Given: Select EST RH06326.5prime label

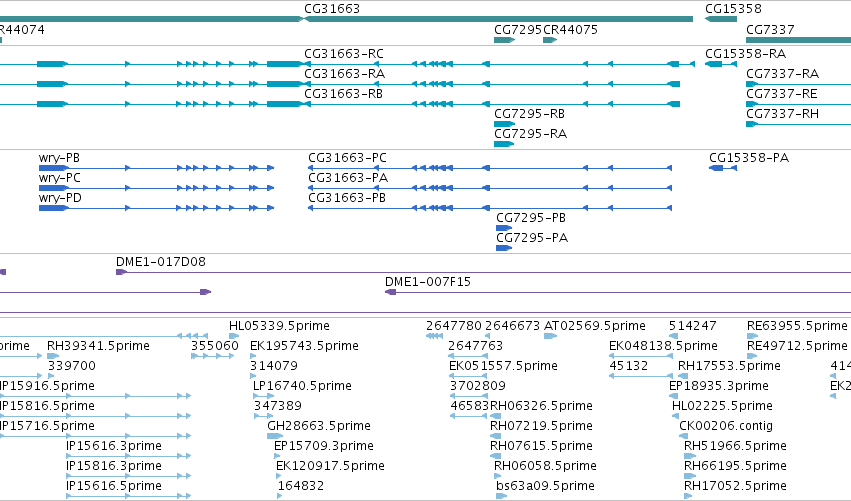Looking at the screenshot, I should click(541, 407).
